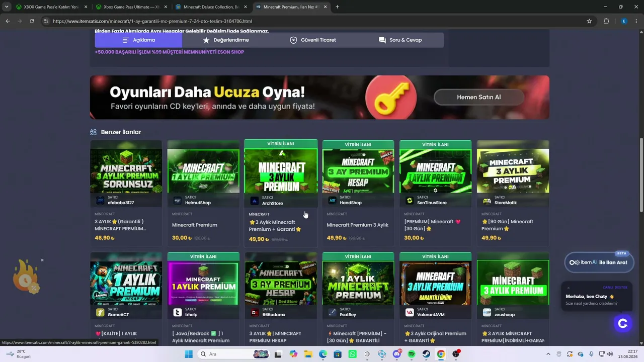The width and height of the screenshot is (644, 362).
Task: Click the trhelp seller avatar icon
Action: pos(177,312)
